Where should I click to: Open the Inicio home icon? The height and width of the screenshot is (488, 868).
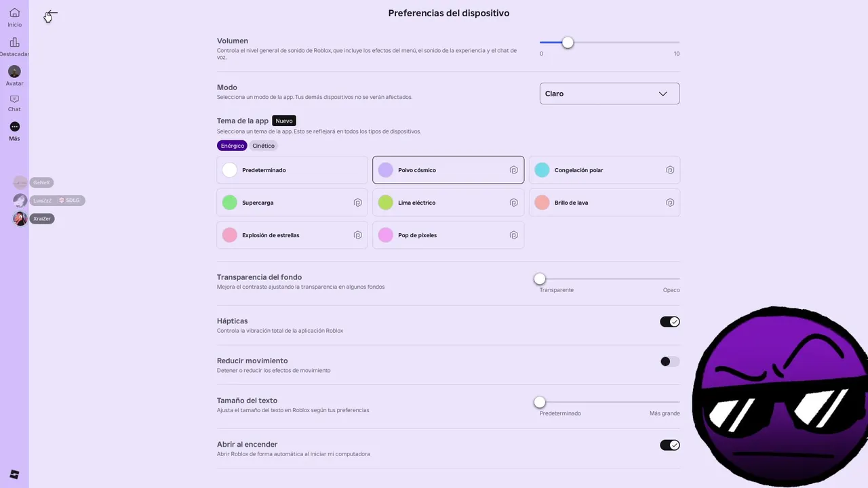[14, 13]
